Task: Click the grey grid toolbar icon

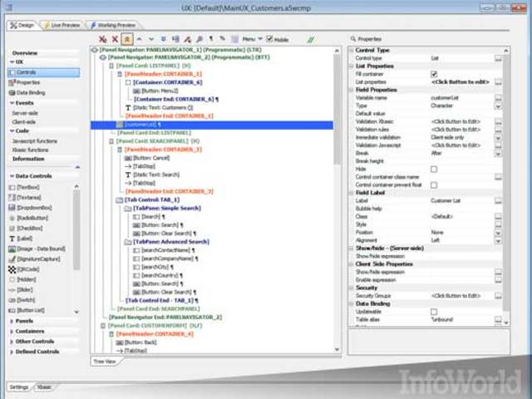Action: (234, 39)
